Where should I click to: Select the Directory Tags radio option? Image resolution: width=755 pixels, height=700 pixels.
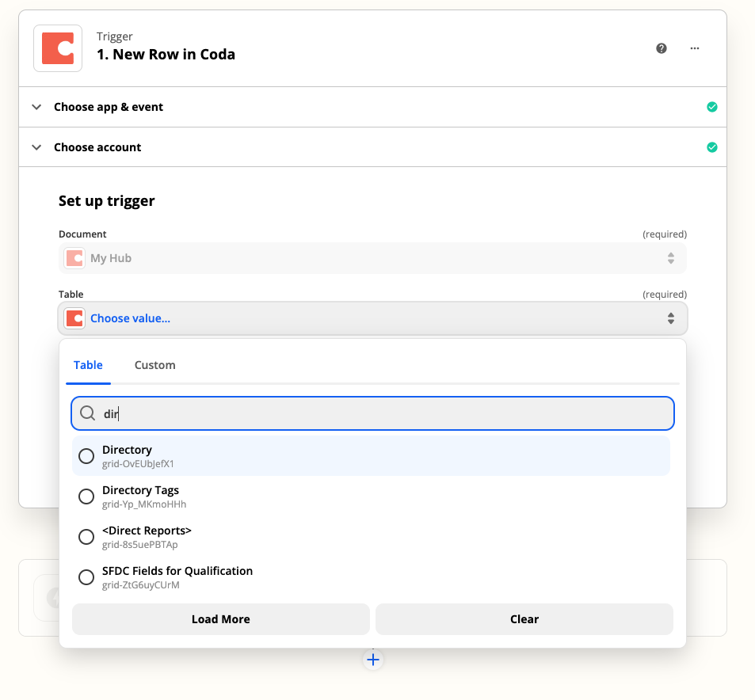tap(86, 496)
